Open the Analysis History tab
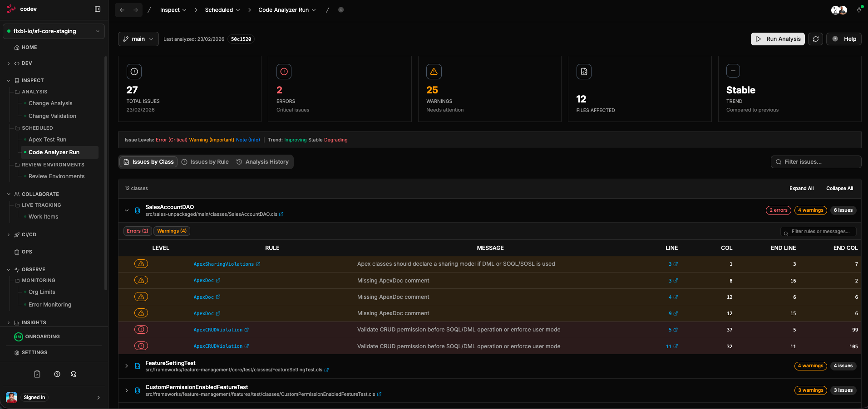This screenshot has height=409, width=868. [262, 161]
